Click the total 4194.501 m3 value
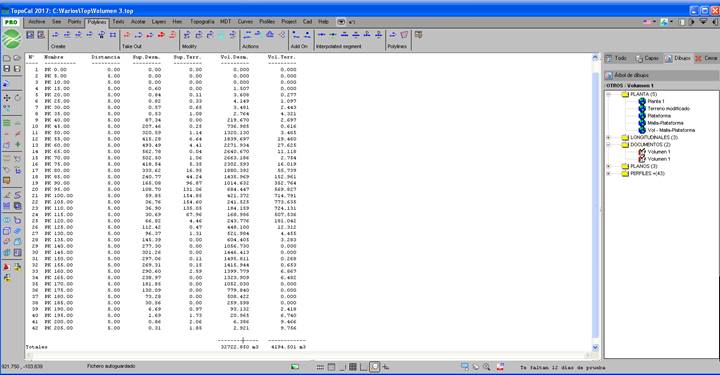Image resolution: width=720 pixels, height=375 pixels. 288,347
